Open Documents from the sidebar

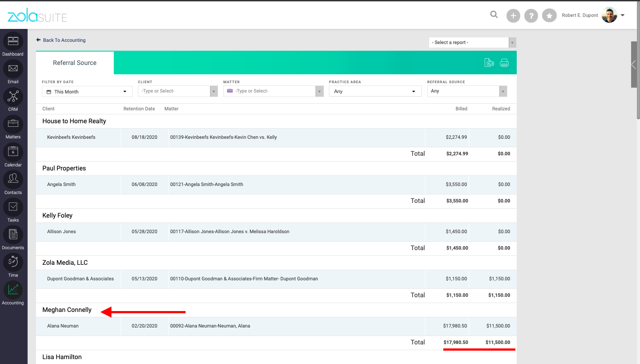click(13, 235)
